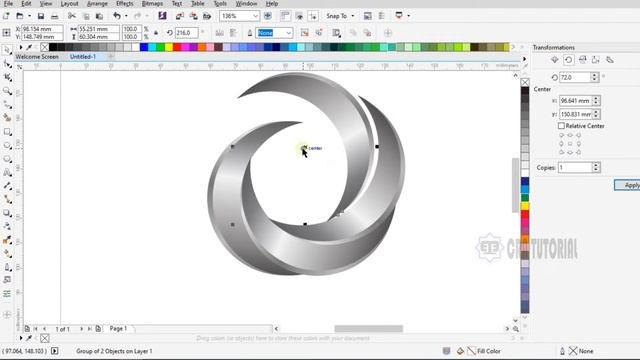Select the Shape tool in the toolbox
640x360 pixels.
pyautogui.click(x=7, y=64)
